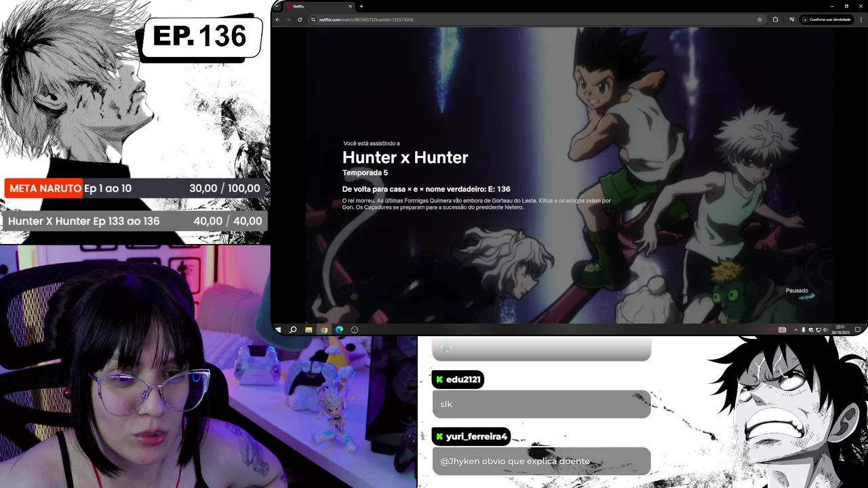Click the microphone tray icon
The width and height of the screenshot is (868, 488).
(804, 330)
